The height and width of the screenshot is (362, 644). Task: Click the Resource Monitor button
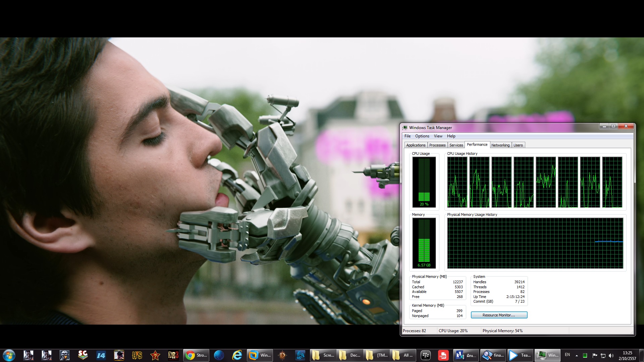pos(499,315)
